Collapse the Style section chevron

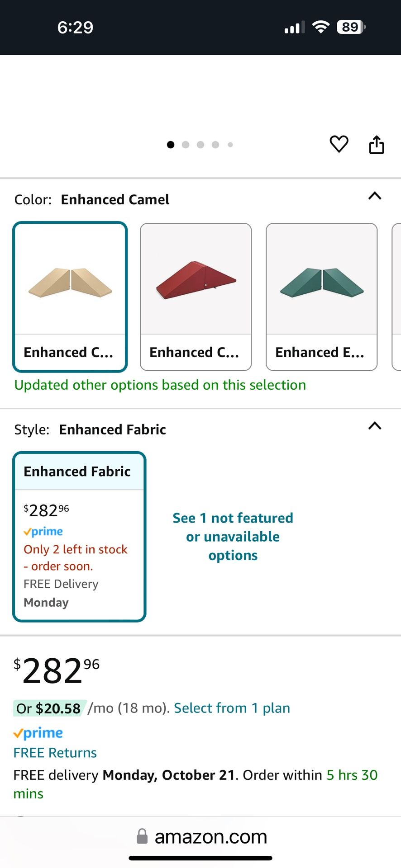[x=375, y=426]
